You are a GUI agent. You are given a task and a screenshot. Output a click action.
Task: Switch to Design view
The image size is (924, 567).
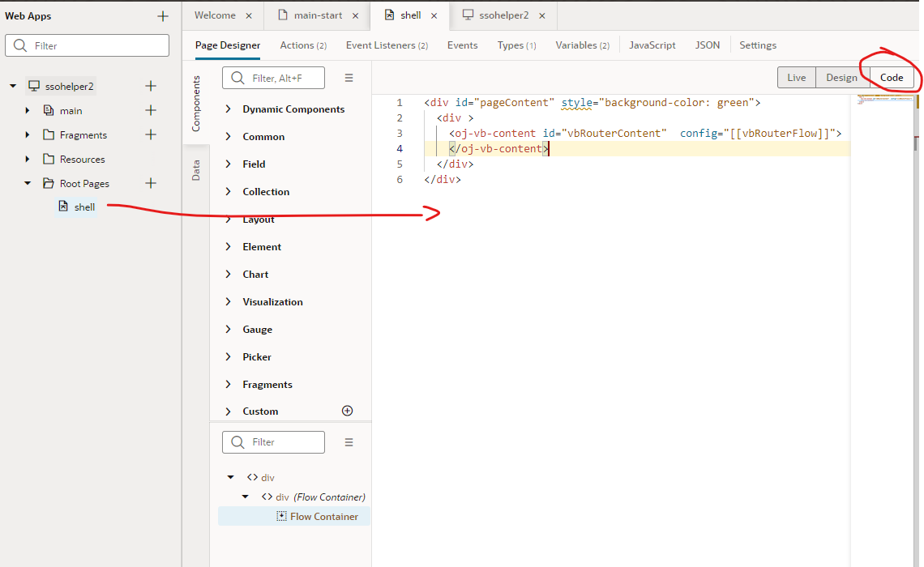(x=841, y=77)
